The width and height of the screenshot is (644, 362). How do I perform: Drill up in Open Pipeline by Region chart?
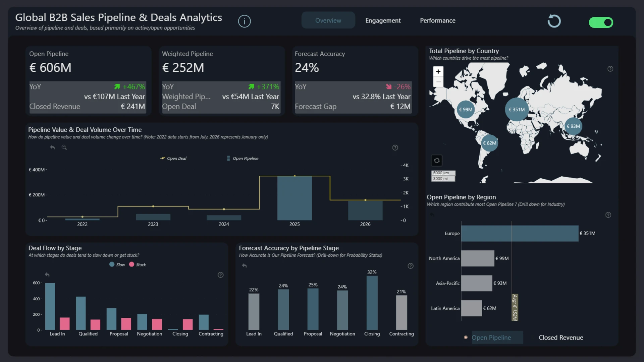[x=432, y=215]
